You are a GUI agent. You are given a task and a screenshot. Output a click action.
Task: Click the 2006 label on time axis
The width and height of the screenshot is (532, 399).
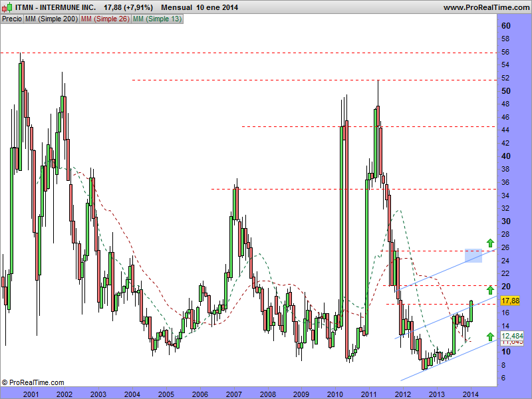(x=200, y=394)
